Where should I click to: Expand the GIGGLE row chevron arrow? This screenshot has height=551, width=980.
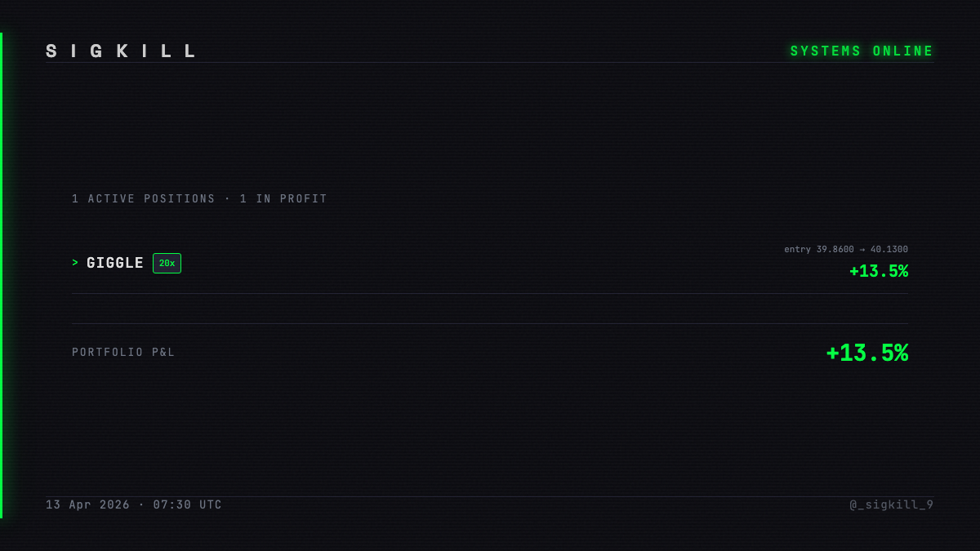coord(75,263)
